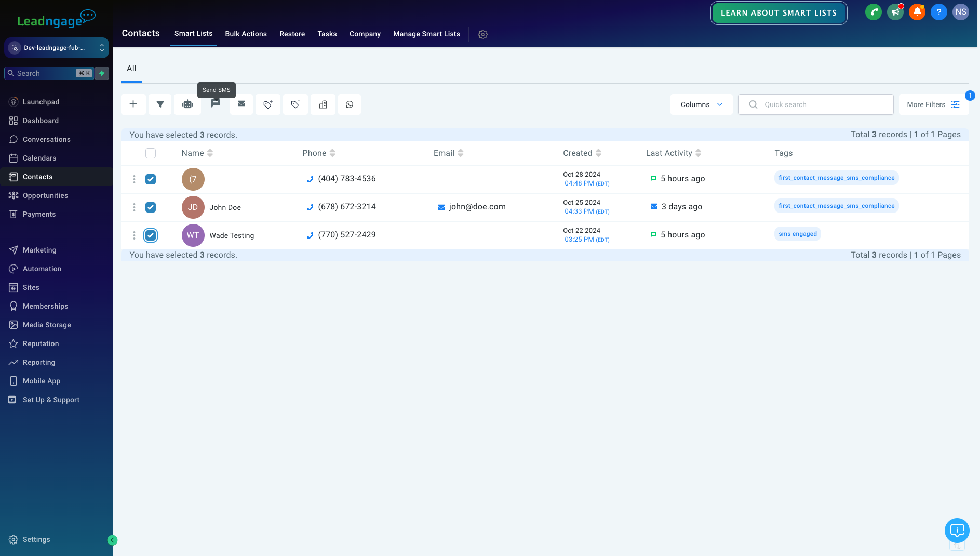
Task: Click the Remove Tag icon
Action: tap(296, 104)
